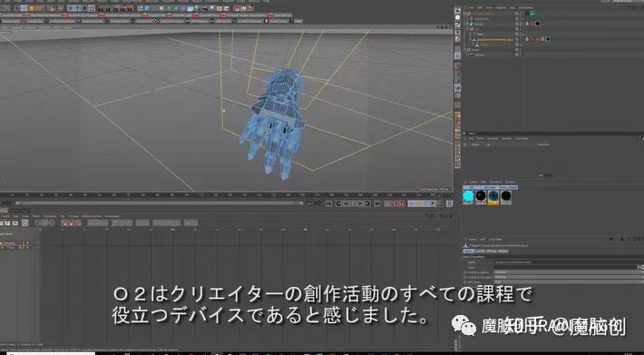Open the Attribute Manager Mode menu

pos(473,239)
